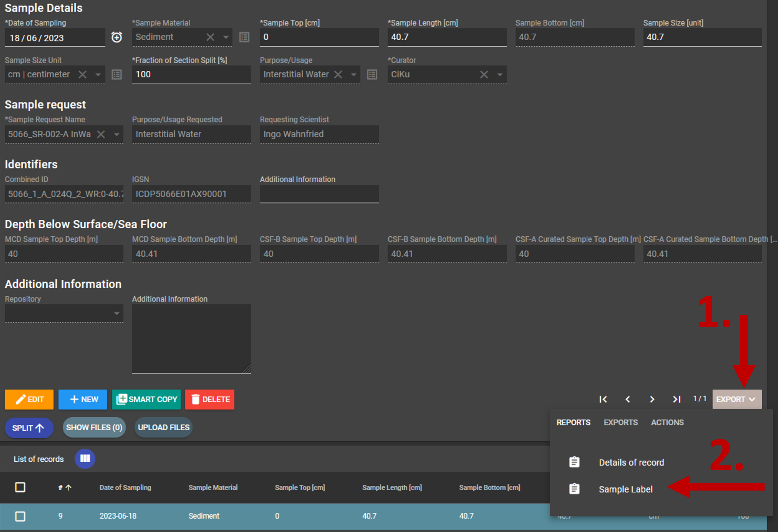Click the clock icon beside Date of Sampling
The width and height of the screenshot is (778, 532).
click(117, 37)
